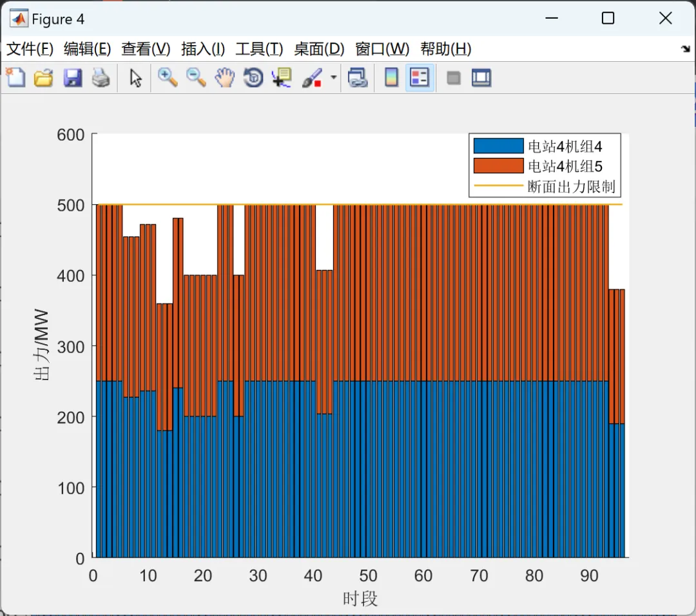Select the Rotate 3D tool

click(253, 78)
